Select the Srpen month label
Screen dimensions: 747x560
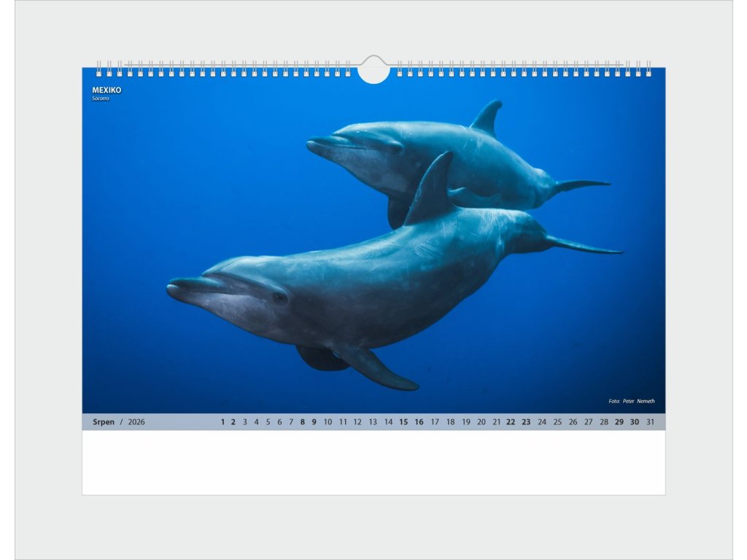tap(104, 422)
